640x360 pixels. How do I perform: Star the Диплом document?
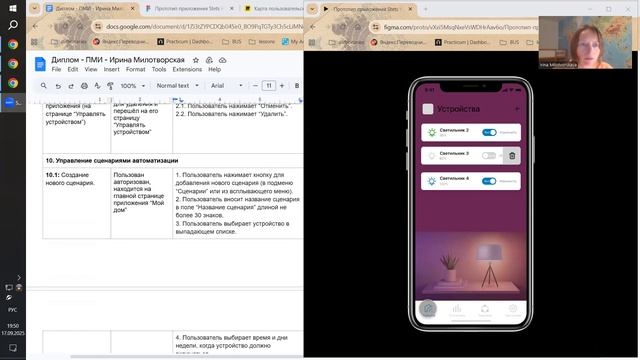click(196, 60)
